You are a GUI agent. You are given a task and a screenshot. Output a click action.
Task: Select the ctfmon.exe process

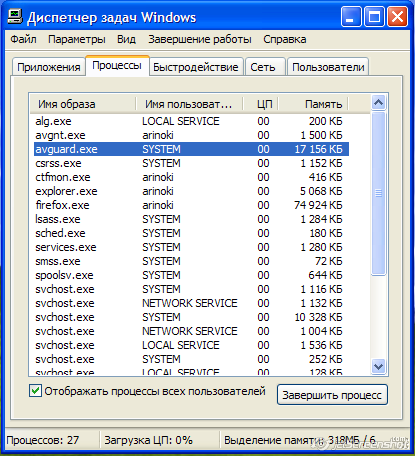coord(192,177)
